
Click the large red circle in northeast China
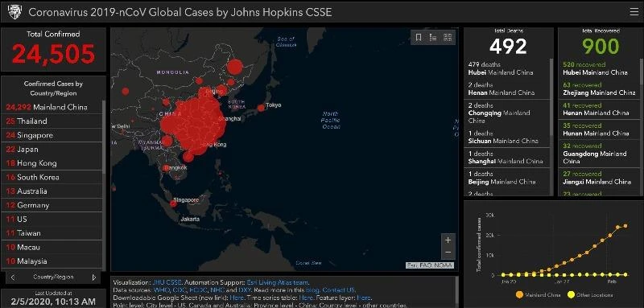coord(235,67)
